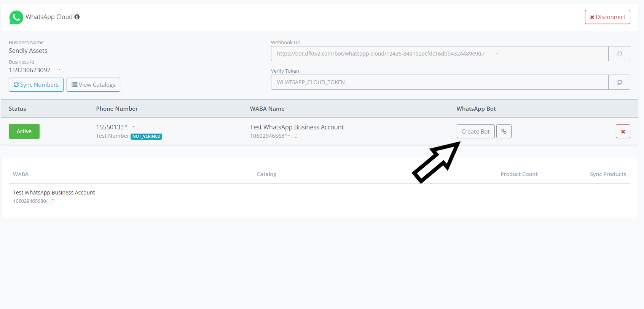The height and width of the screenshot is (309, 644).
Task: Click the Webhook Url field
Action: [440, 54]
